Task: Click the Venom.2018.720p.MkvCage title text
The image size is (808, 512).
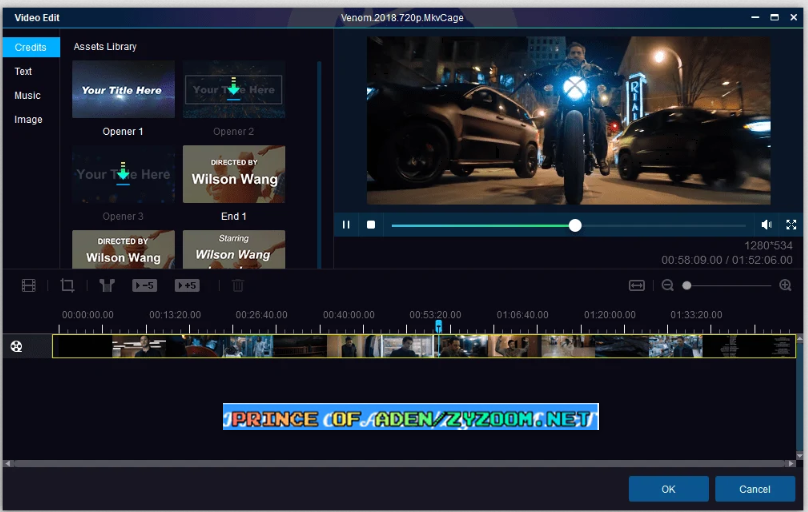Action: pos(402,18)
